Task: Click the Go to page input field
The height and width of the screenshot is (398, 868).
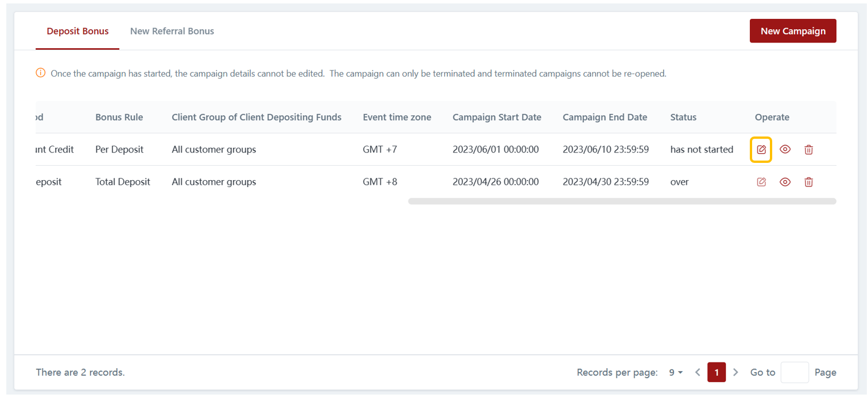Action: click(x=795, y=372)
